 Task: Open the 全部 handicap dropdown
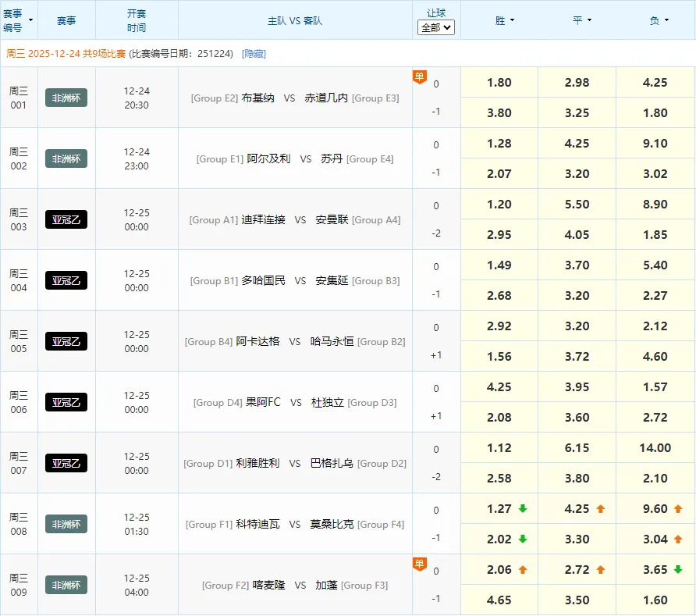pos(436,27)
